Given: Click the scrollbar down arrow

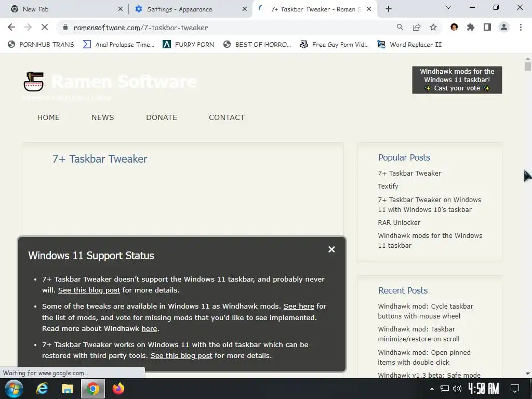Looking at the screenshot, I should click(x=527, y=374).
